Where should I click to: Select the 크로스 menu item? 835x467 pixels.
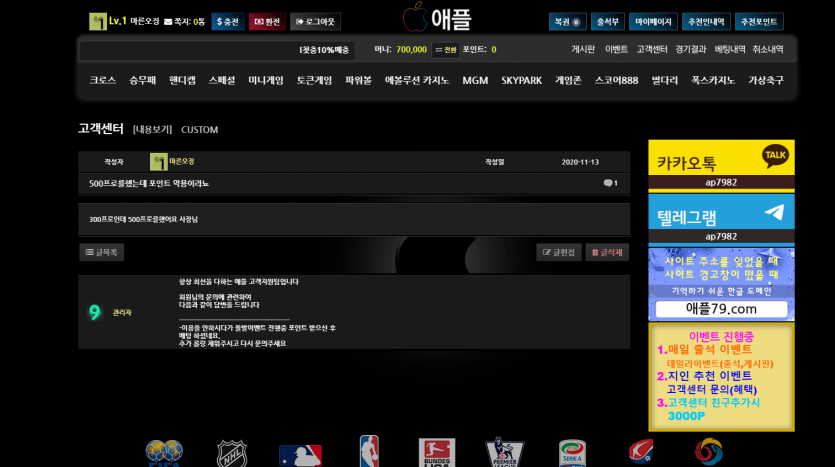102,80
